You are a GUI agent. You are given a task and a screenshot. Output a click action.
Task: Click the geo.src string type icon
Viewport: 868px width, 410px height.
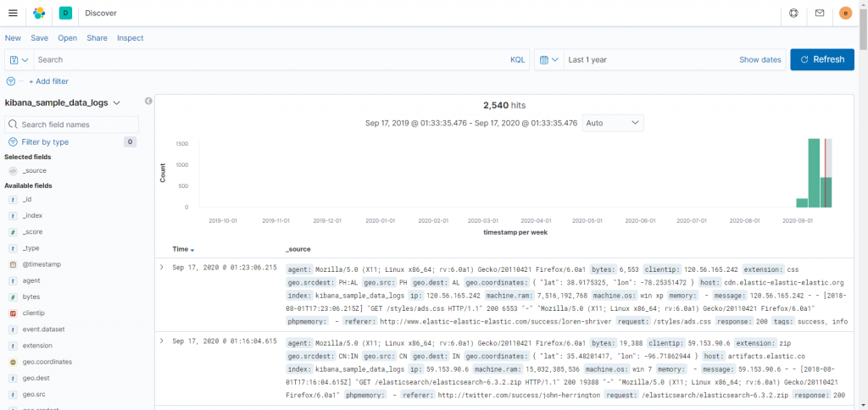[13, 395]
